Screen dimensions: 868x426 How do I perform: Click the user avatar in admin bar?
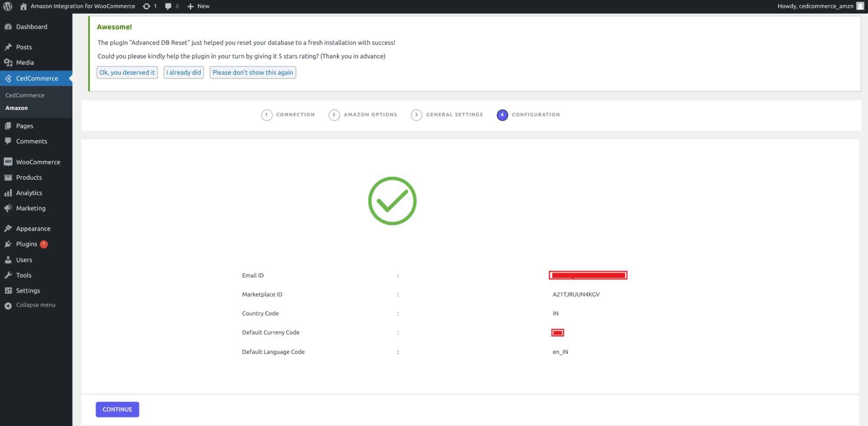(x=860, y=6)
